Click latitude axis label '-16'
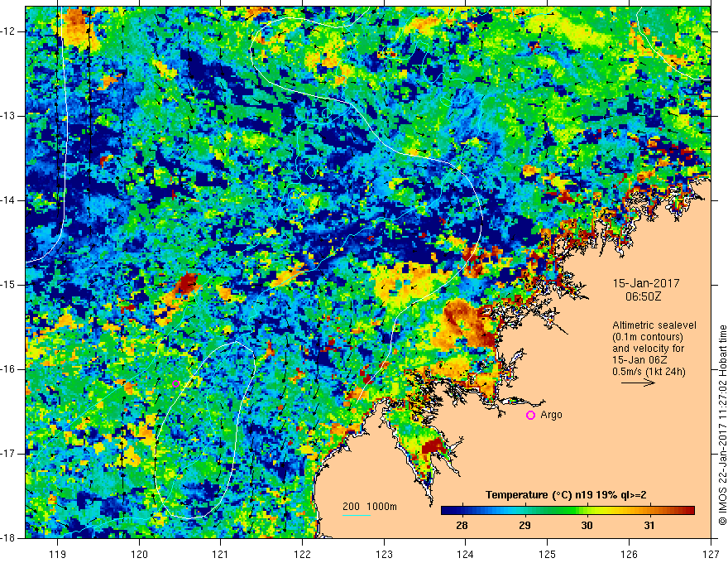 [x=8, y=369]
